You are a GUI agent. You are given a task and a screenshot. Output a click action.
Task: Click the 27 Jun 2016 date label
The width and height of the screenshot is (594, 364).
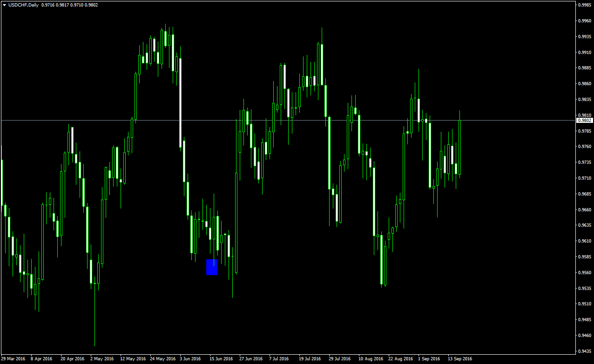click(251, 359)
